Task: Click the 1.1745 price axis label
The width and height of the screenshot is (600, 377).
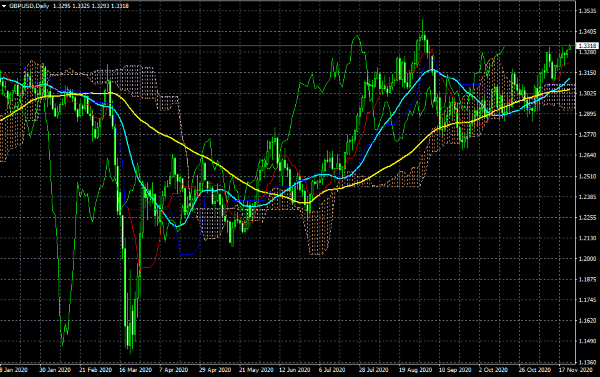Action: pos(588,300)
